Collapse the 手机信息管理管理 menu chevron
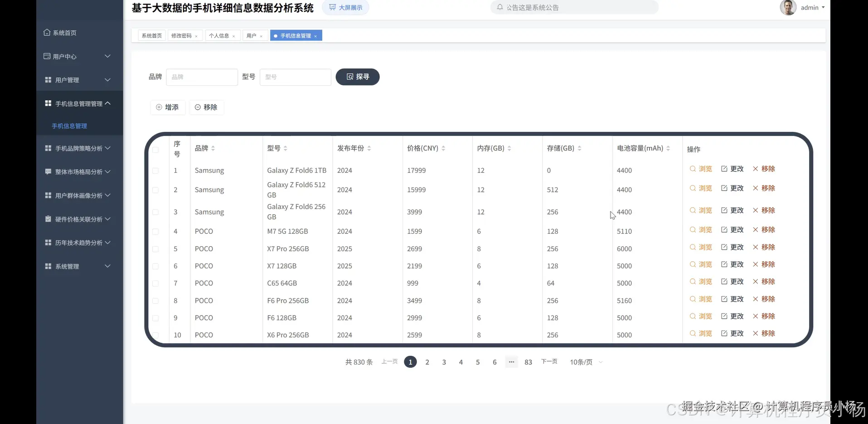This screenshot has height=424, width=868. click(107, 103)
